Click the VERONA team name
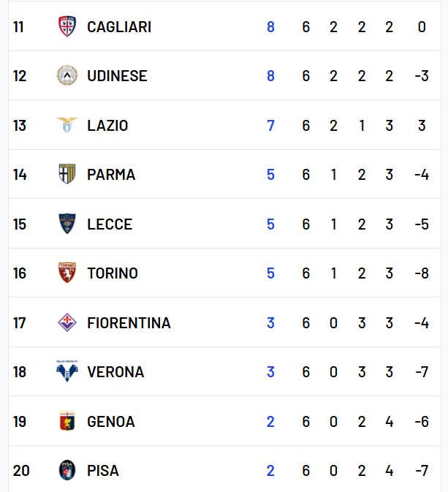 (115, 372)
